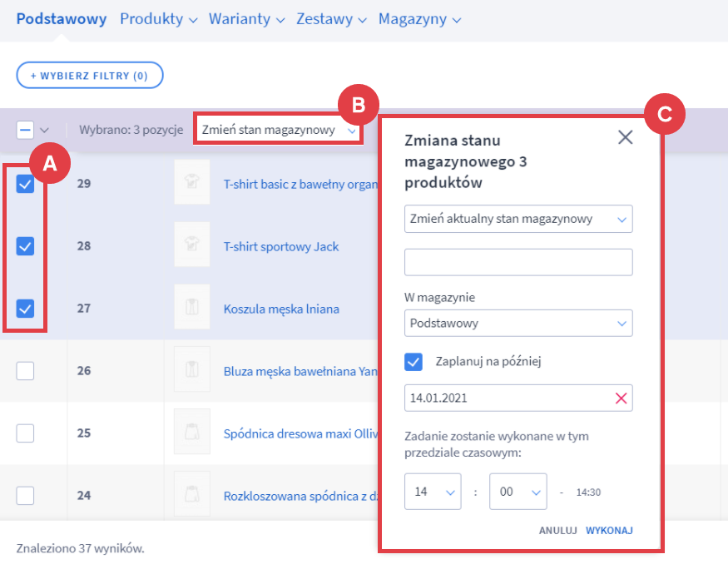
Task: Click thumbnail icon of product 29
Action: pos(191,184)
